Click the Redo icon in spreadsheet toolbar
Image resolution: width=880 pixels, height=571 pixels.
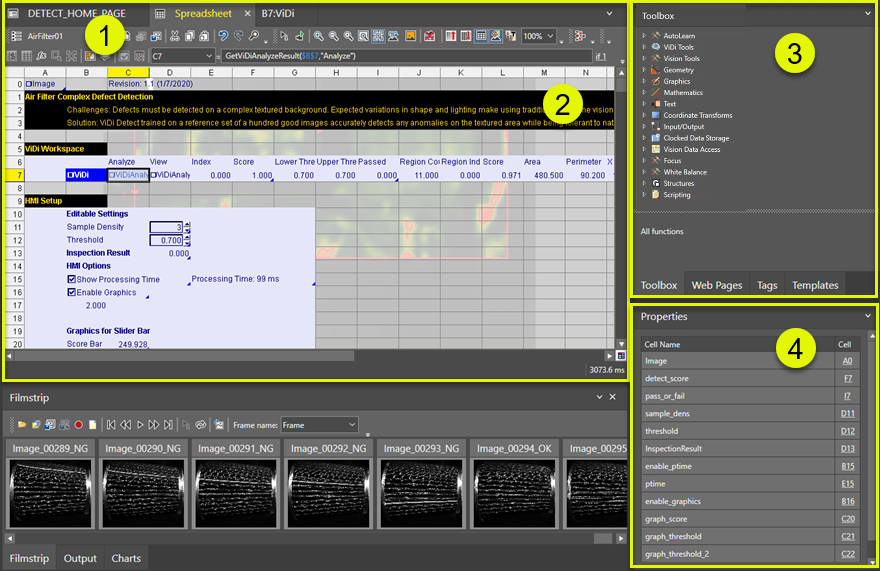tap(237, 36)
